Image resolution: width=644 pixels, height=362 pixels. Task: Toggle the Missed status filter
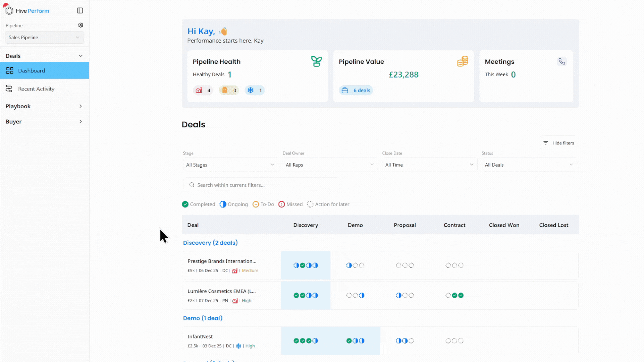coord(290,204)
